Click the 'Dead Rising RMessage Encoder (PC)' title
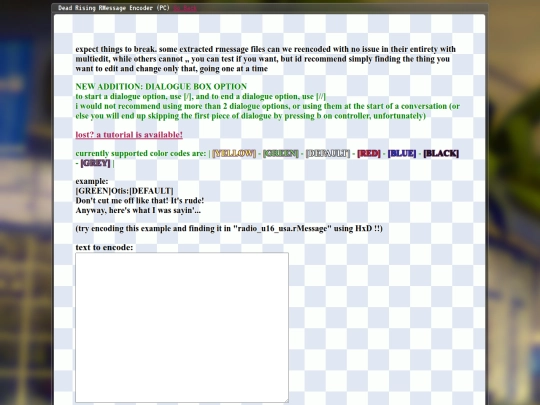 [114, 8]
